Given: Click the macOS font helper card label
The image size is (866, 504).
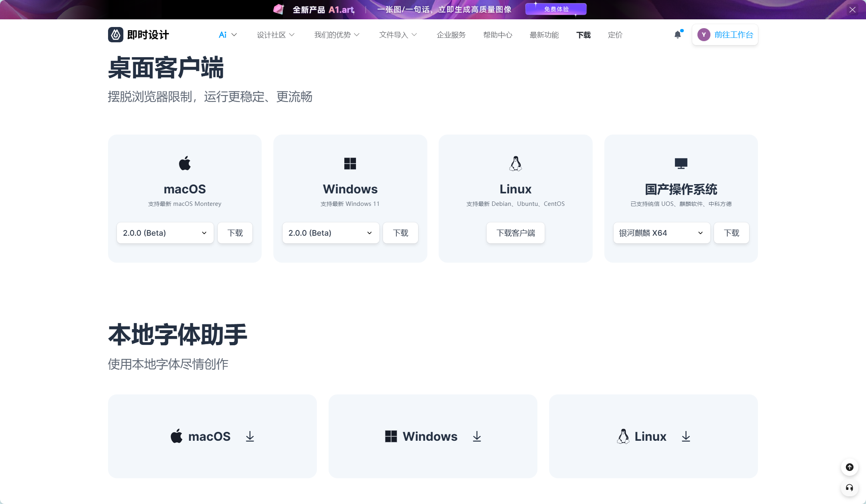Looking at the screenshot, I should tap(209, 436).
